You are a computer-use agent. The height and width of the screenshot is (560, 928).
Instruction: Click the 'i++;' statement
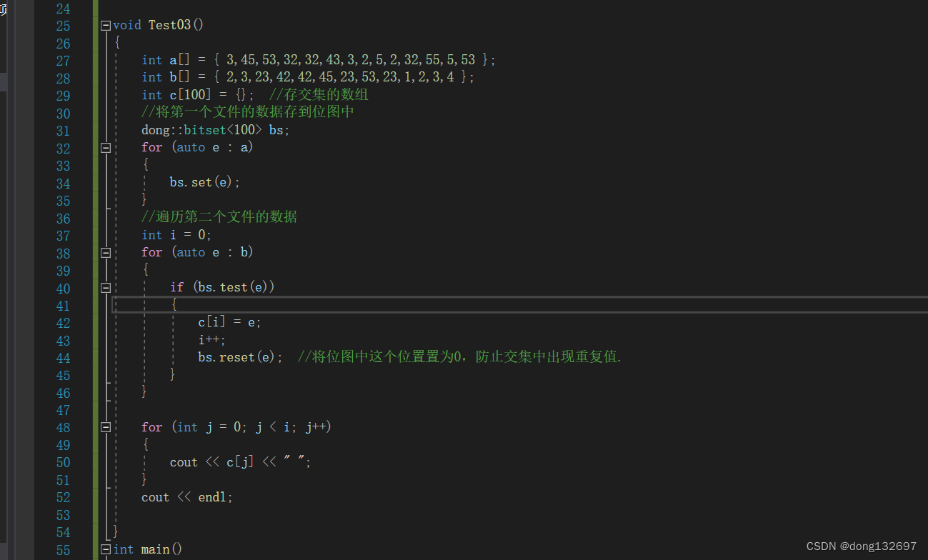coord(212,340)
